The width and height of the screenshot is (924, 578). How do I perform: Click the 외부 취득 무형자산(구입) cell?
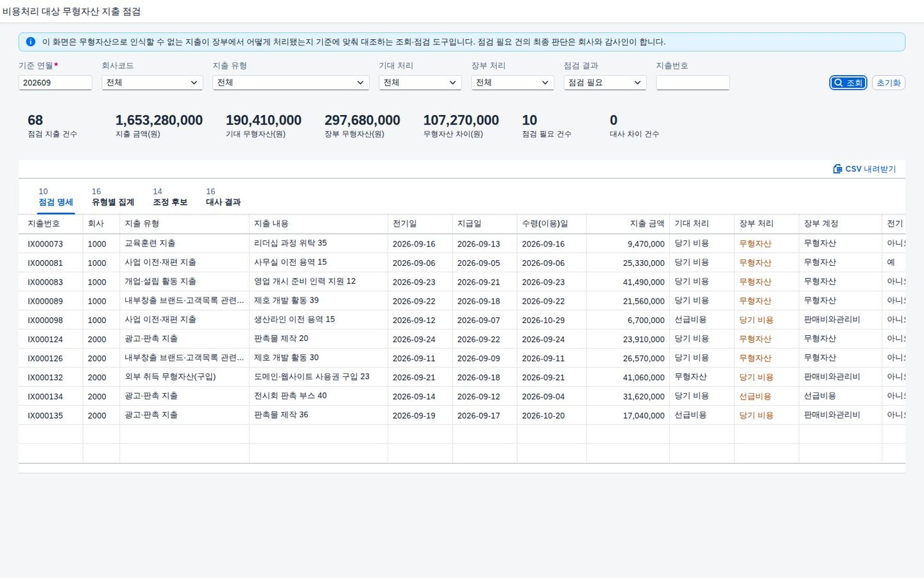click(184, 377)
